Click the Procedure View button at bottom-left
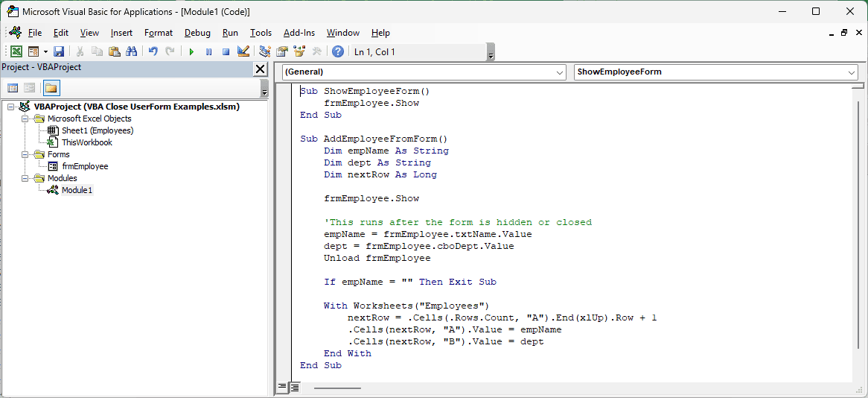This screenshot has width=868, height=398. [282, 386]
